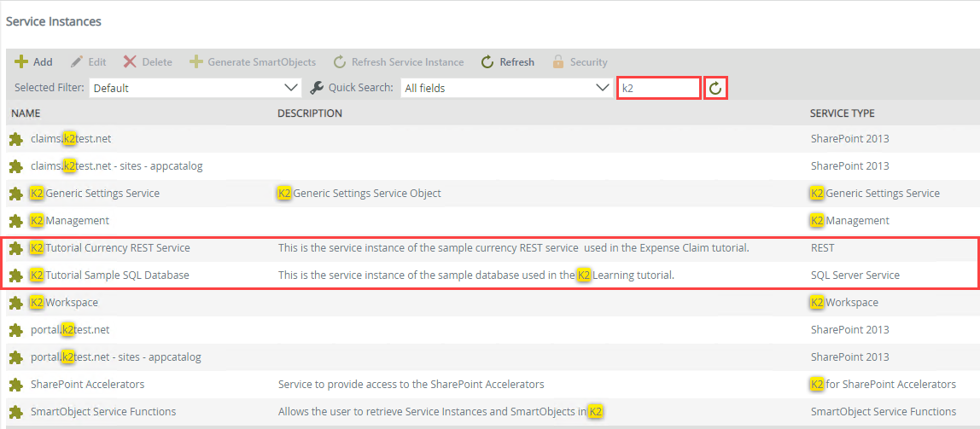The height and width of the screenshot is (429, 980).
Task: Select SmartObject Service Functions name cell
Action: point(103,411)
